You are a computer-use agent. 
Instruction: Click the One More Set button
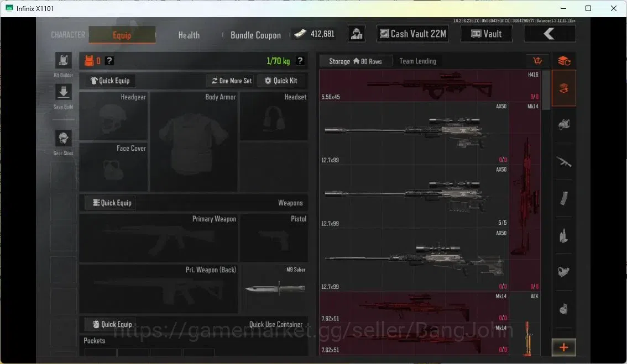232,81
